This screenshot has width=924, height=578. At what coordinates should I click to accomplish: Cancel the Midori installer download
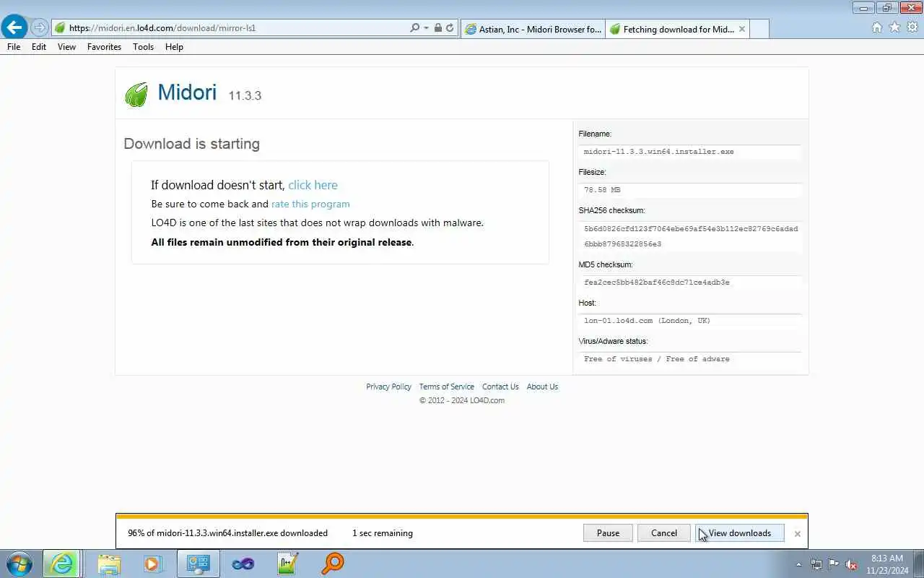tap(664, 533)
